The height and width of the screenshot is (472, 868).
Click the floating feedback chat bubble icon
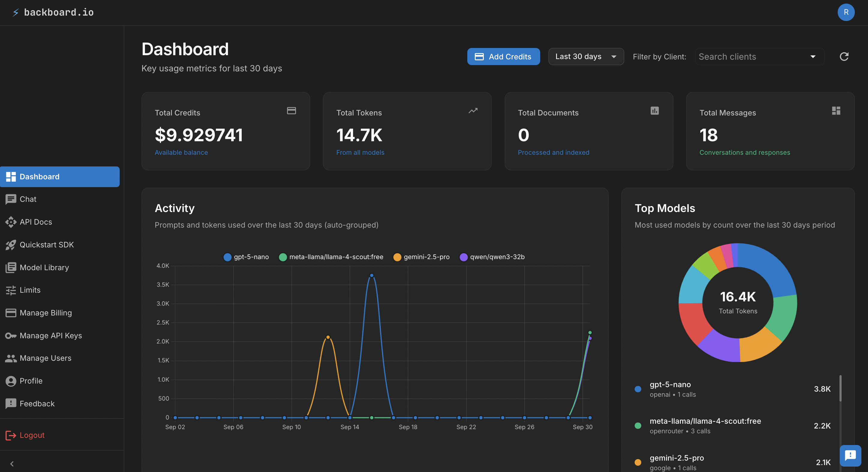point(850,456)
